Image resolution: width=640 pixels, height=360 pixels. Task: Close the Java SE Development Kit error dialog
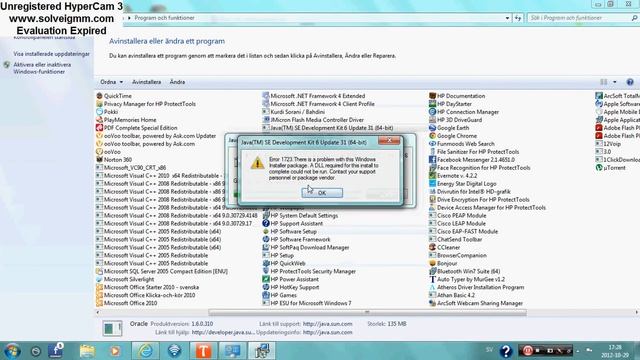pos(389,140)
